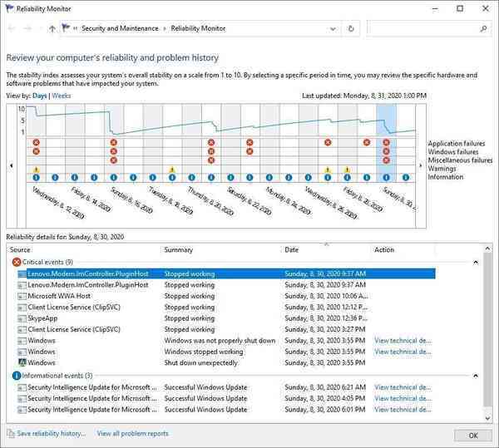The image size is (499, 448).
Task: Click the application failure icon for Sunday 8/30
Action: tap(387, 142)
